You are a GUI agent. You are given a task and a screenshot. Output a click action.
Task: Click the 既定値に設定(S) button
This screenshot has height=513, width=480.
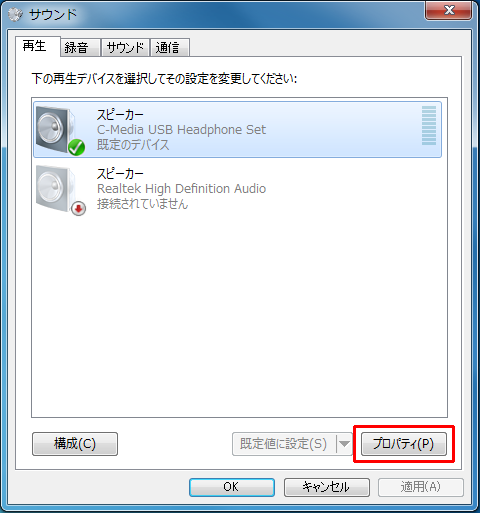284,444
